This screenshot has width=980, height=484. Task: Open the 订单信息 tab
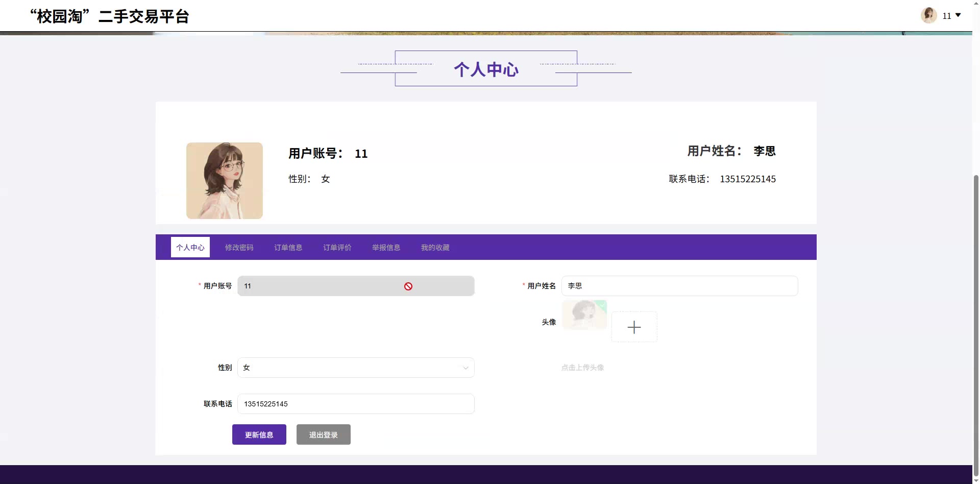pos(288,248)
